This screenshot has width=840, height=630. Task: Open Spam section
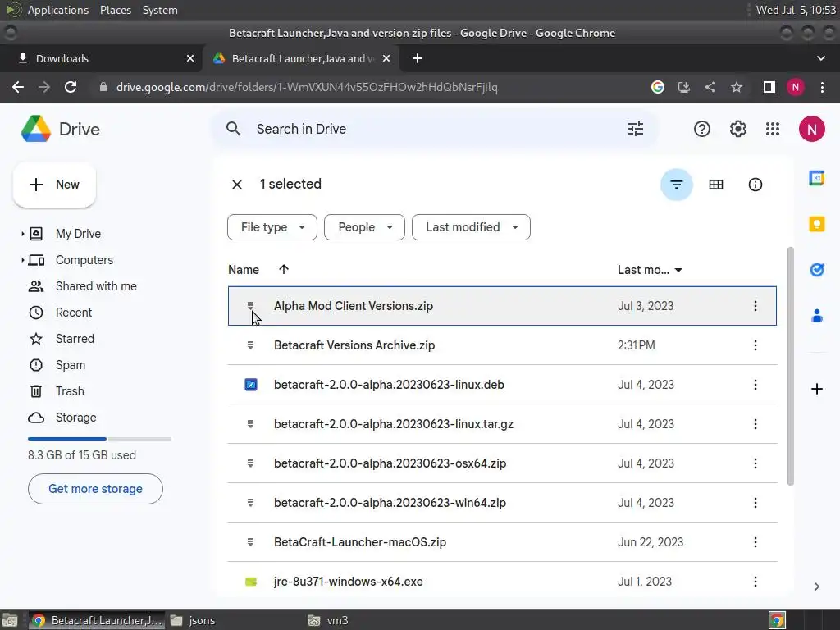coord(71,365)
